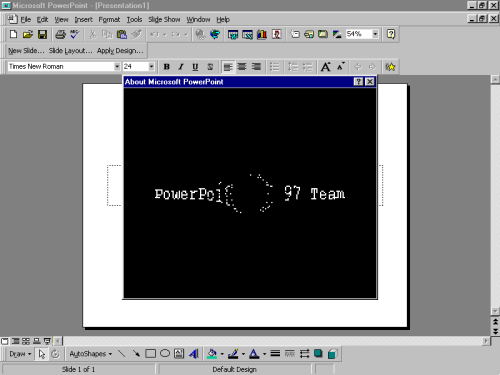The image size is (500, 375).
Task: Open the 54% zoom dropdown
Action: [375, 34]
